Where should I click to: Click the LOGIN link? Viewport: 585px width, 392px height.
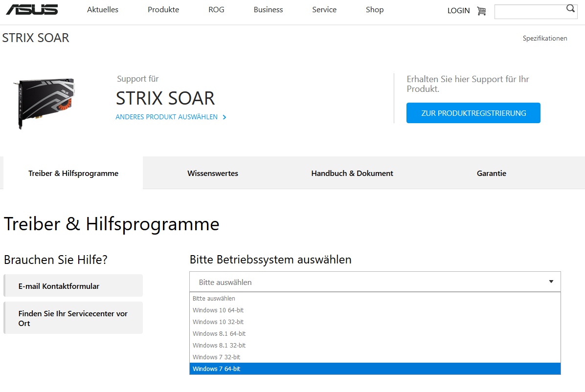(458, 11)
